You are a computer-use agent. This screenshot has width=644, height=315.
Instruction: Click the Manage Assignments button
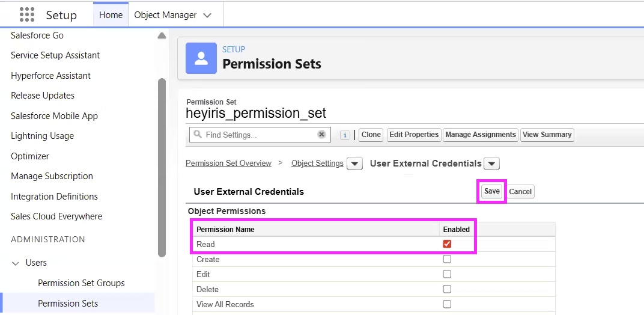click(x=481, y=135)
